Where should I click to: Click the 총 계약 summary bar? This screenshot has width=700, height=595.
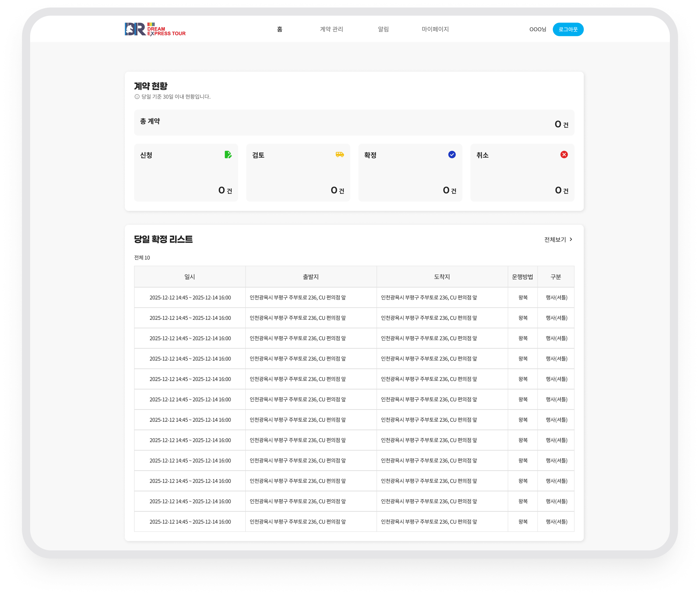(354, 123)
